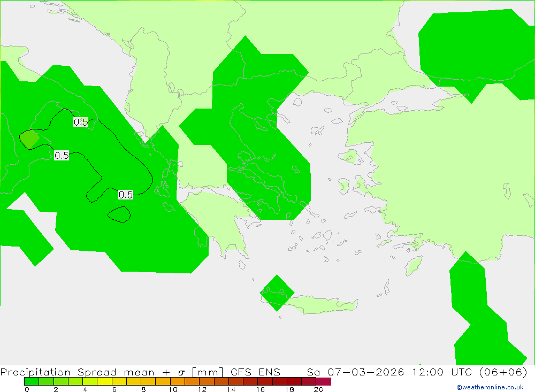Image resolution: width=535 pixels, height=392 pixels.
Task: Click the '(06+06)' forecast run label
Action: [x=503, y=372]
